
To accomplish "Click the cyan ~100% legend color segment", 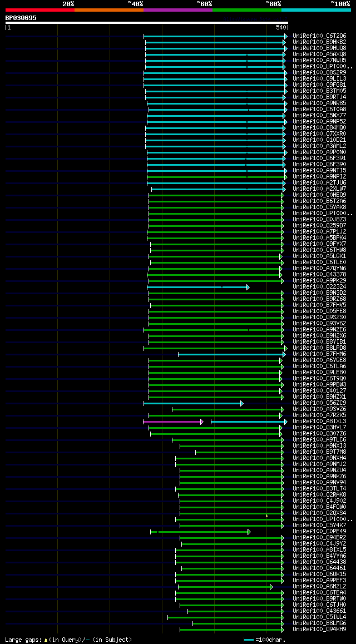I will (x=316, y=9).
